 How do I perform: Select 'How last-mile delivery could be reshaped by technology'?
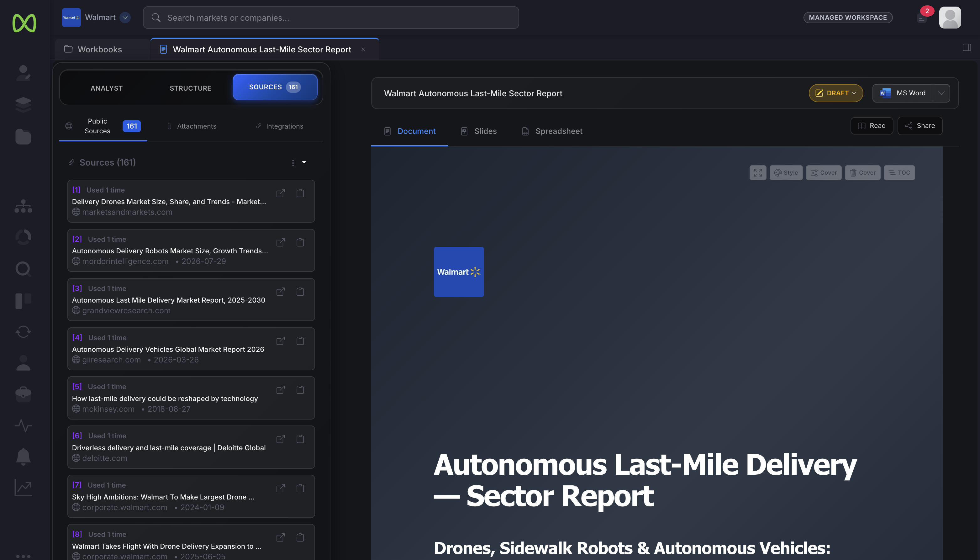tap(165, 399)
